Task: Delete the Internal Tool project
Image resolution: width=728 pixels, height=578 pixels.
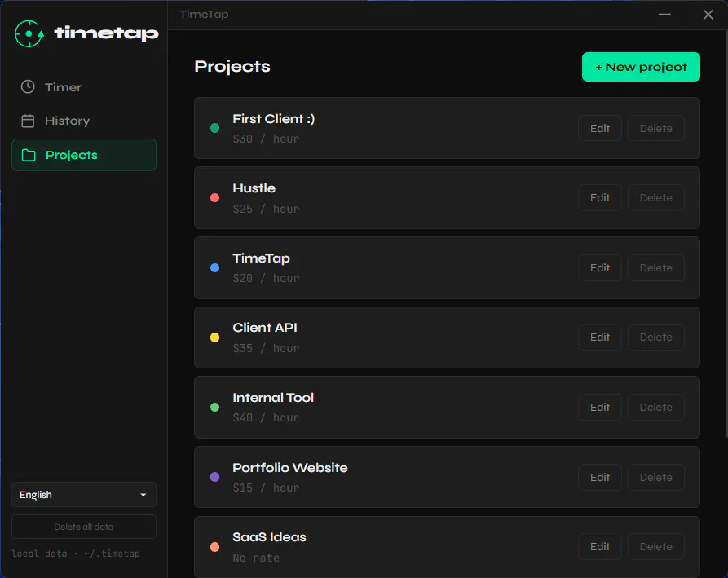Action: pyautogui.click(x=656, y=407)
